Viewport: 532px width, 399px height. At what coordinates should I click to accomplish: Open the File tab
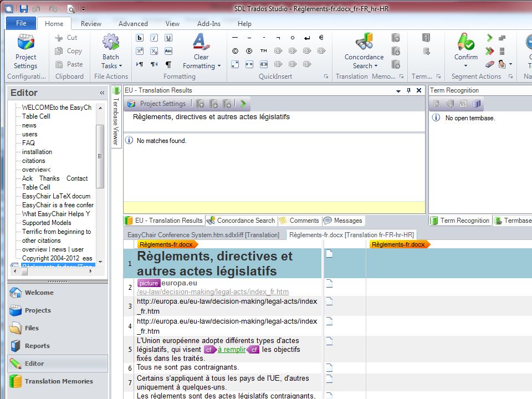(x=21, y=23)
